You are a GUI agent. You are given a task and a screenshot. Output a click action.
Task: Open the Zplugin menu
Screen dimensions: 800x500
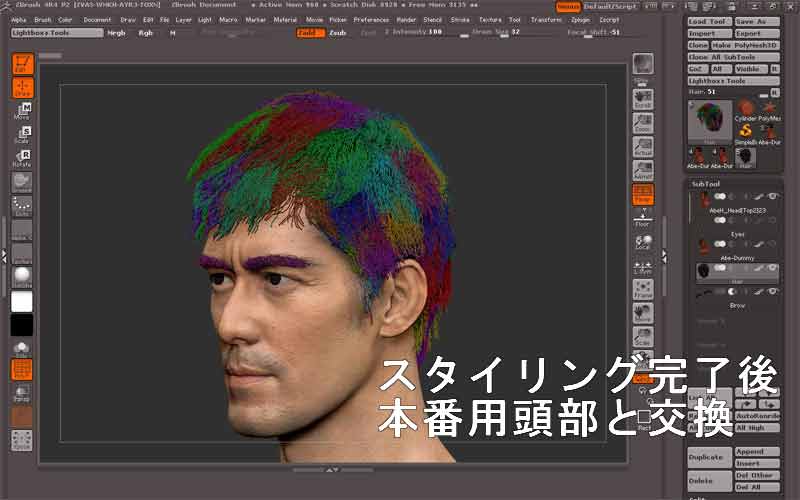[x=580, y=20]
